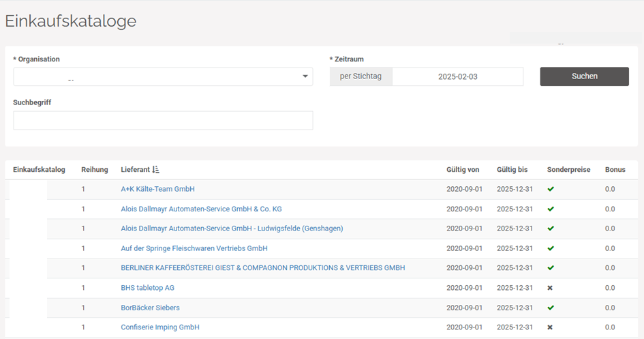The image size is (644, 339).
Task: Click Sonderpreise checkmark for BorBäcker Siebers
Action: pyautogui.click(x=551, y=308)
